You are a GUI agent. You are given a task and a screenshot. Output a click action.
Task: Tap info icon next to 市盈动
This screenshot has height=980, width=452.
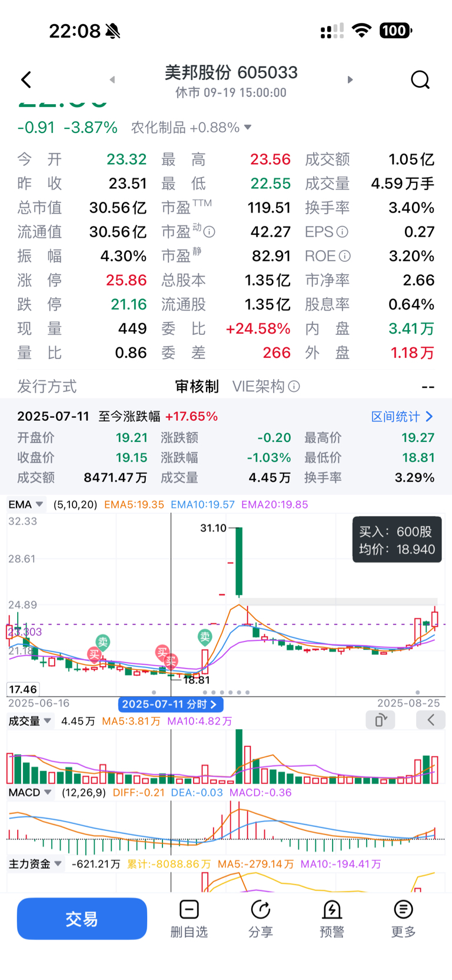(x=209, y=232)
